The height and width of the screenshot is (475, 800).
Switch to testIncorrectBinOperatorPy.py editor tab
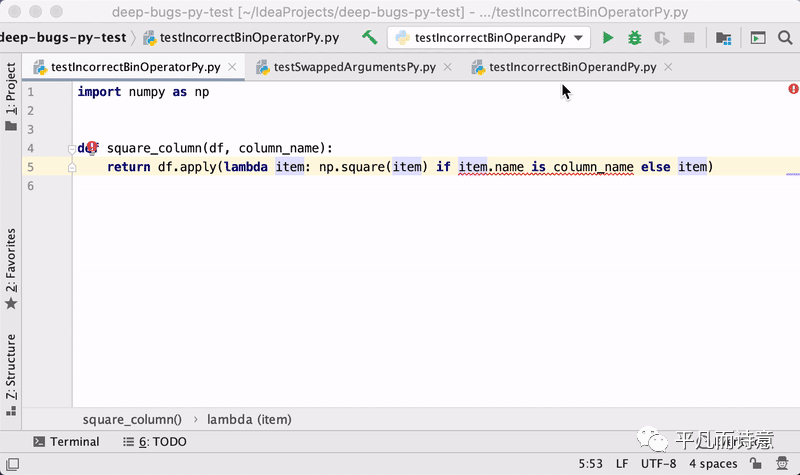[135, 67]
